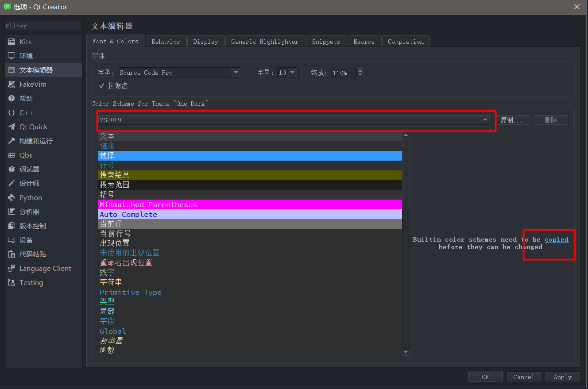Select the 搜索范围 list row
Screen dimensions: 588x389
(250, 185)
